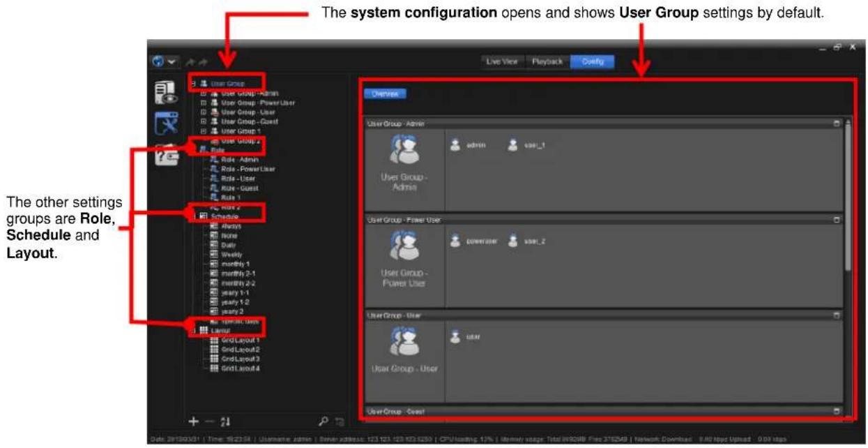The width and height of the screenshot is (868, 448).
Task: Expand User Group - User tree node
Action: 204,112
